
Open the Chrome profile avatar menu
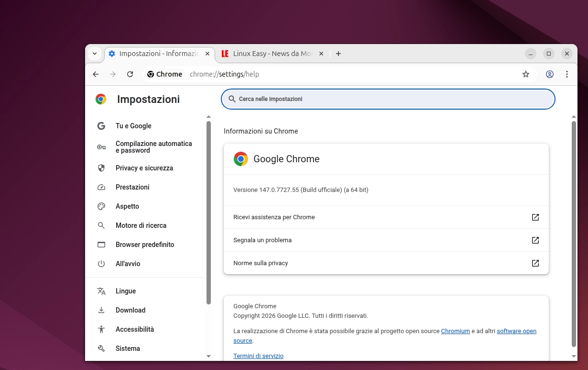point(550,74)
